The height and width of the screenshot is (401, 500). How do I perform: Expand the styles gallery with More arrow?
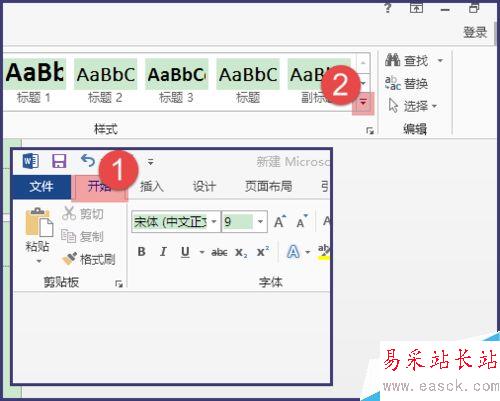[363, 103]
